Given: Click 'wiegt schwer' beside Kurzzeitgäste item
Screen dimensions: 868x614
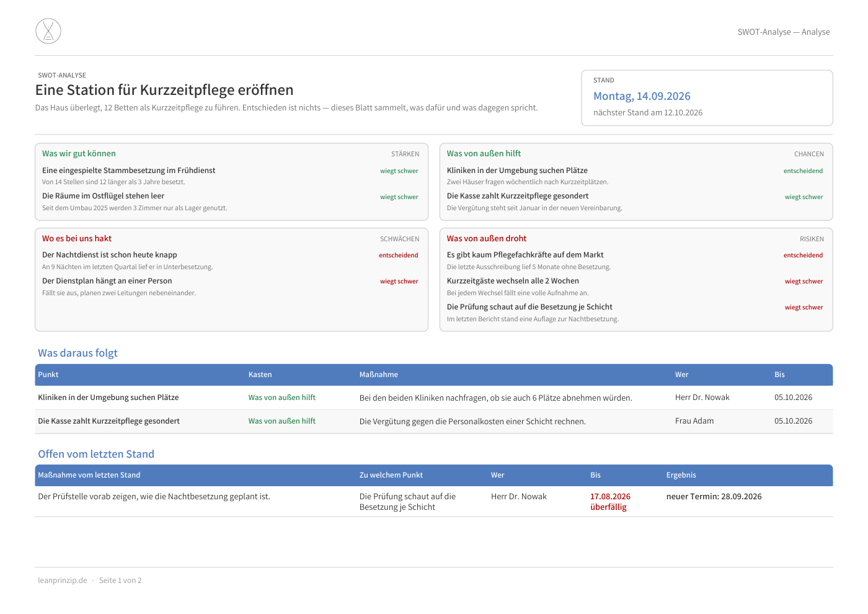Looking at the screenshot, I should (x=804, y=282).
